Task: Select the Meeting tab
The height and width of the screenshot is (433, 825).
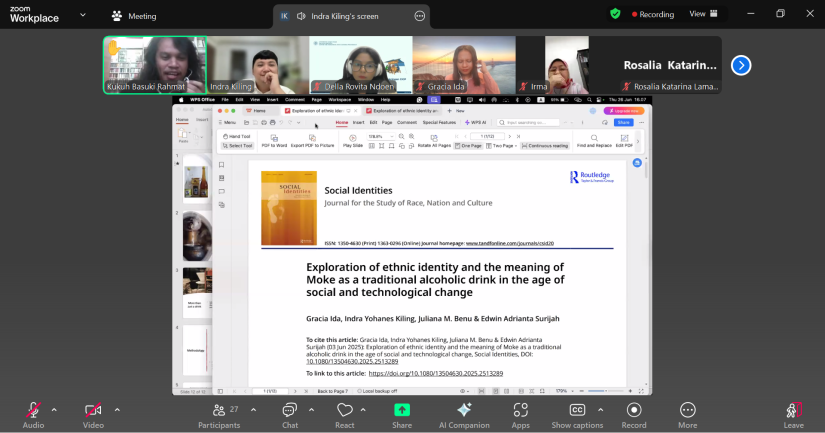Action: [134, 16]
